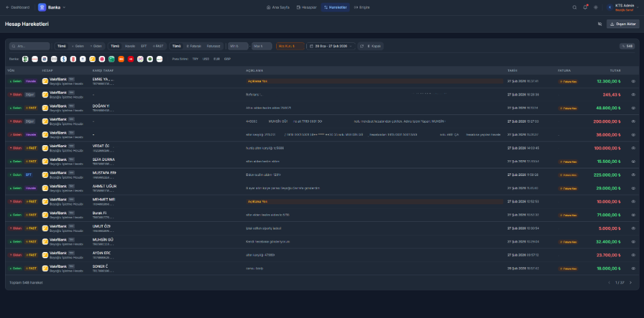Filter by Gelen direction

(x=78, y=46)
